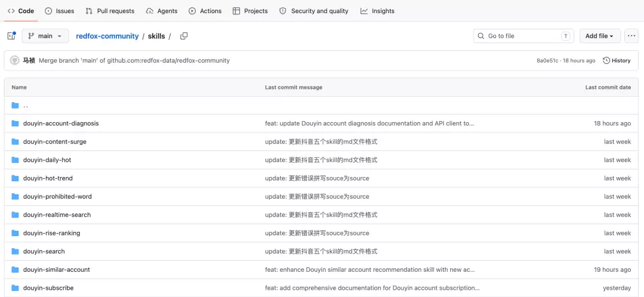Open the Actions tab
Image resolution: width=644 pixels, height=297 pixels.
(x=205, y=11)
